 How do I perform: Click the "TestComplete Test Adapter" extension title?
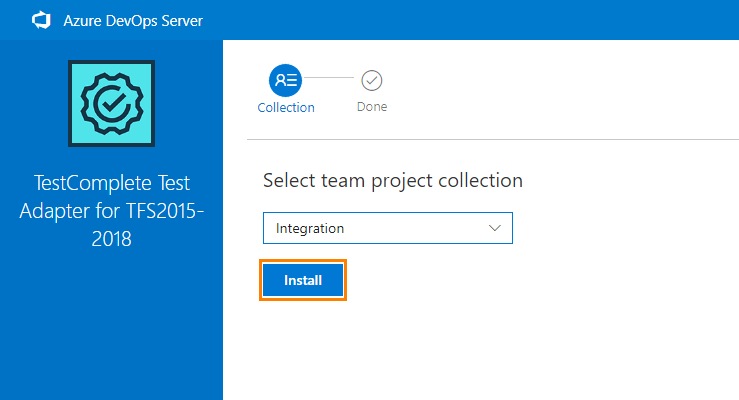pyautogui.click(x=111, y=183)
